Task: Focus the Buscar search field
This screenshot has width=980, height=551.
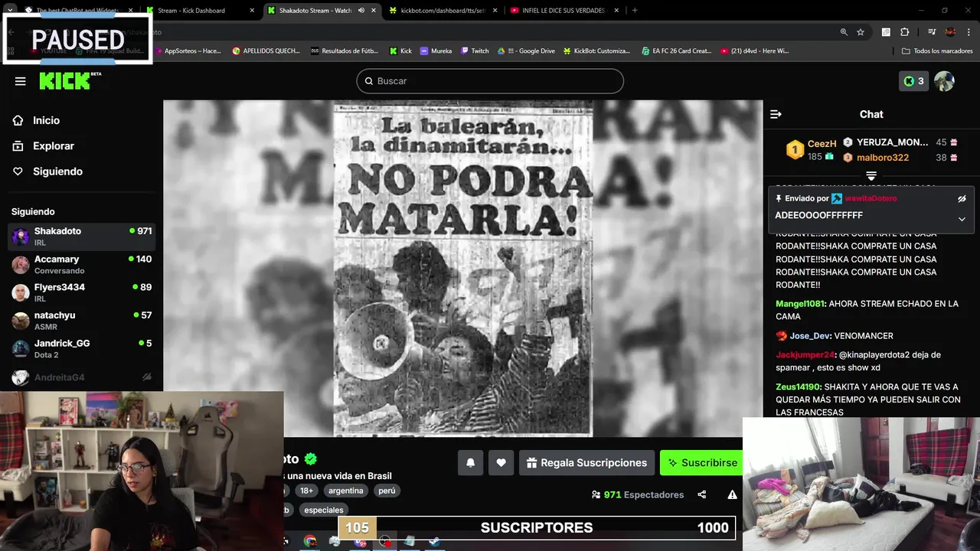Action: (490, 81)
